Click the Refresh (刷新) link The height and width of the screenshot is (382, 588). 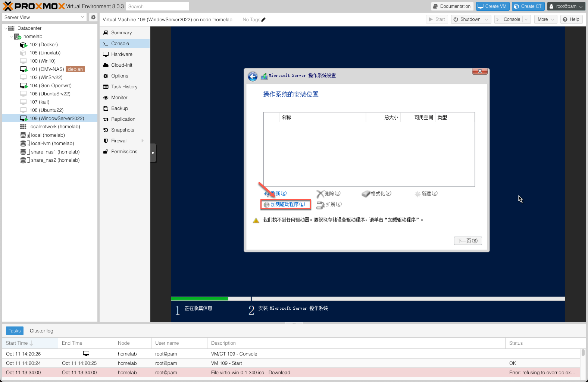pyautogui.click(x=275, y=194)
